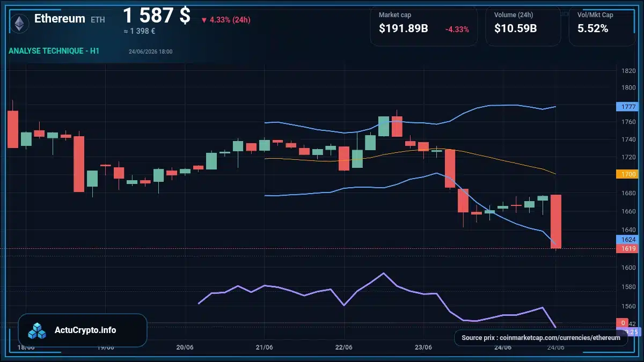Click the large red final candle

[556, 221]
